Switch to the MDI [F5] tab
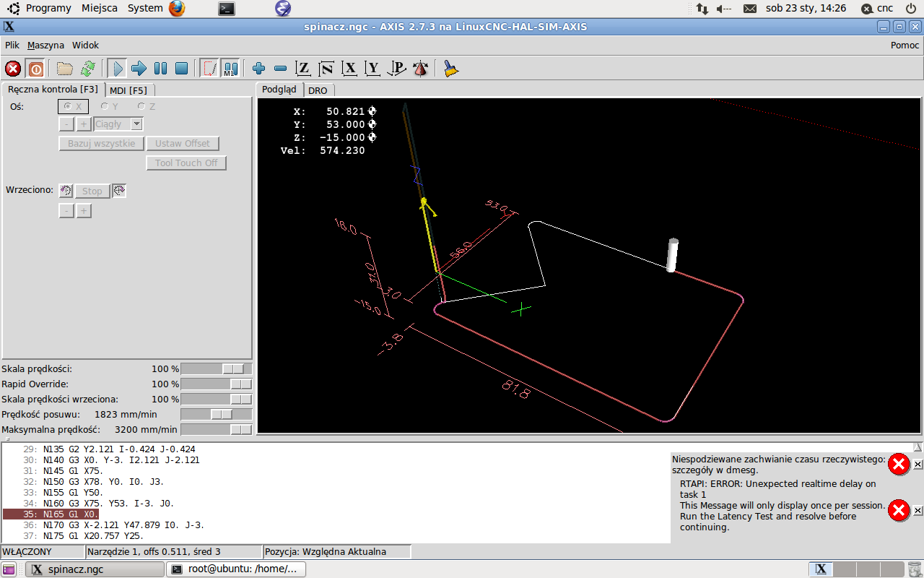Screen dimensions: 924x578 tap(128, 90)
